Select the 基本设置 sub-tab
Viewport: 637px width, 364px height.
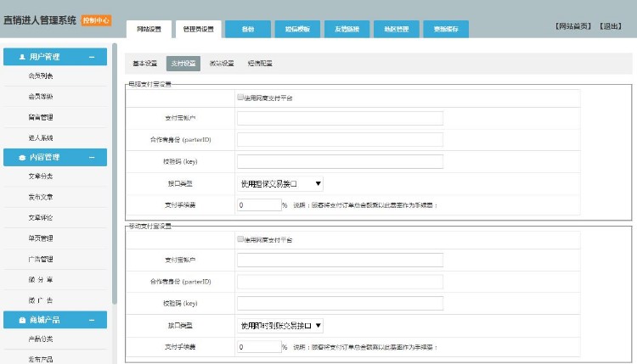145,64
